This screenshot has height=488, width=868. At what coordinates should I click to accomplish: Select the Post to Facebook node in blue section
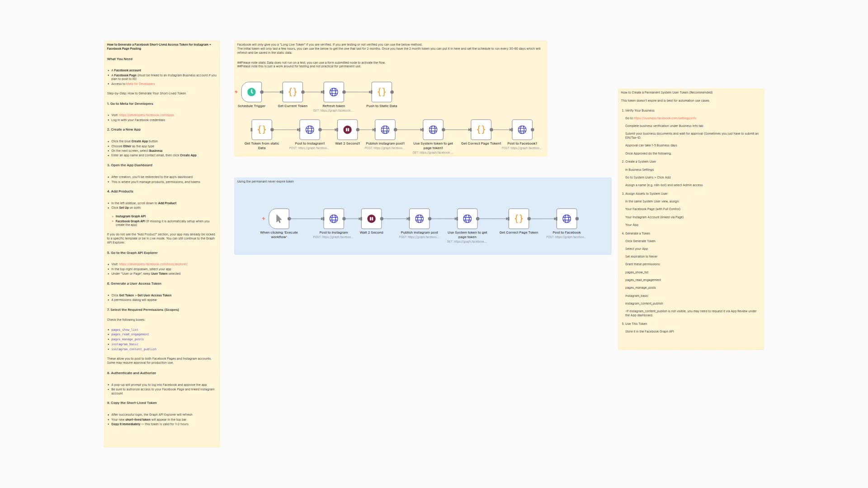coord(566,219)
